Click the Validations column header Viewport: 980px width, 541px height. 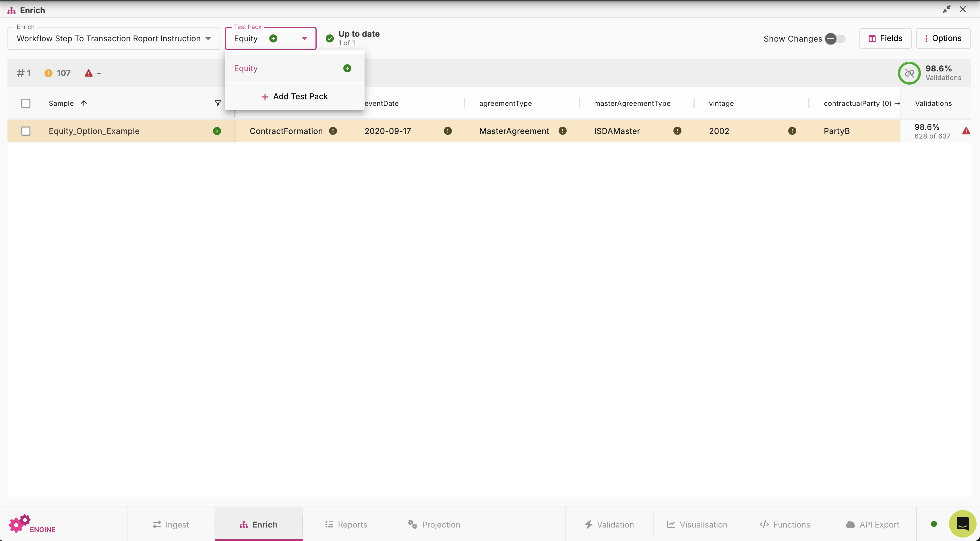click(x=933, y=104)
